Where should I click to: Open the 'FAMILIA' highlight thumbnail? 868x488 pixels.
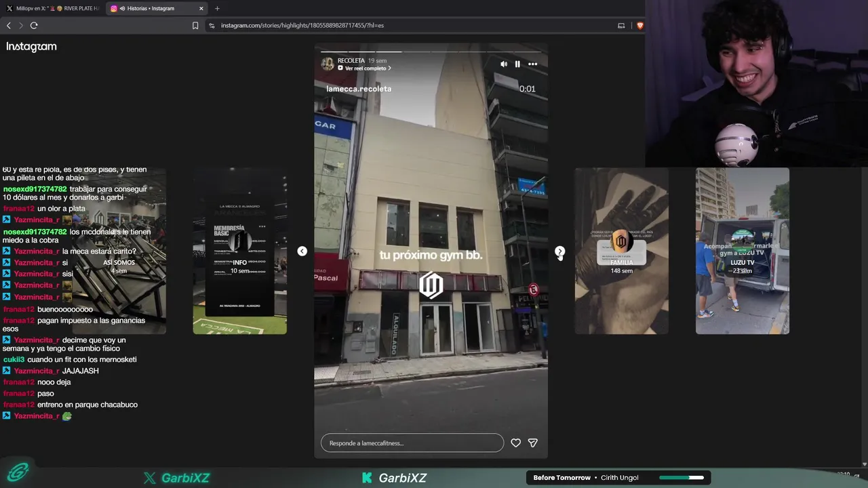[x=622, y=251]
